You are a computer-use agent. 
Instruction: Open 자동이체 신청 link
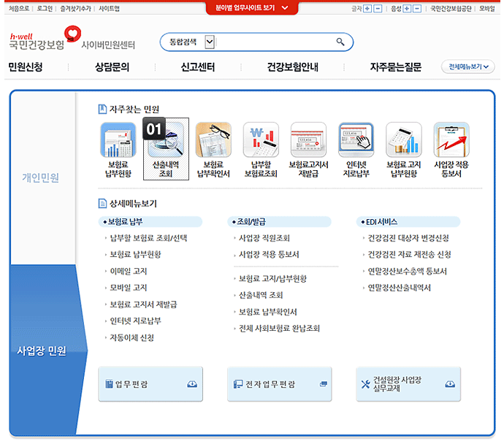tap(131, 337)
